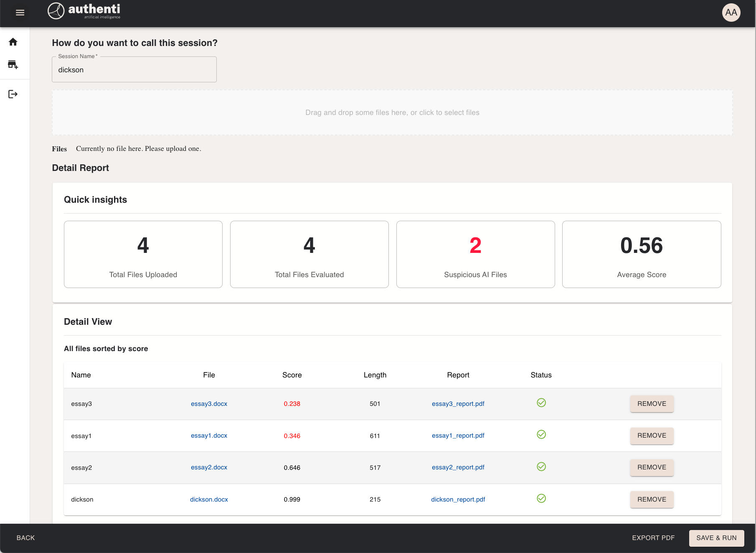Remove the dickson row
Screen dimensions: 756x553
pyautogui.click(x=652, y=499)
